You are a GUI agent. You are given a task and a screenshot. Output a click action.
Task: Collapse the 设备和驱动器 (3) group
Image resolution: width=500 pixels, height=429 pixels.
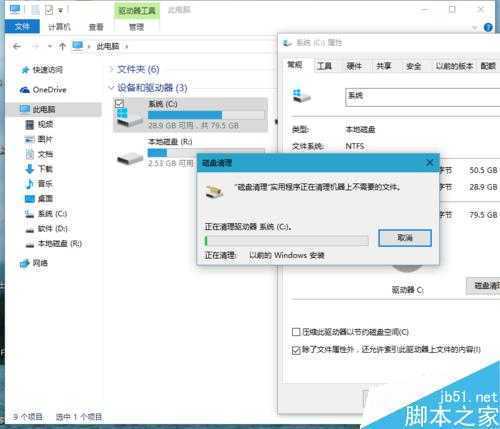[x=111, y=88]
